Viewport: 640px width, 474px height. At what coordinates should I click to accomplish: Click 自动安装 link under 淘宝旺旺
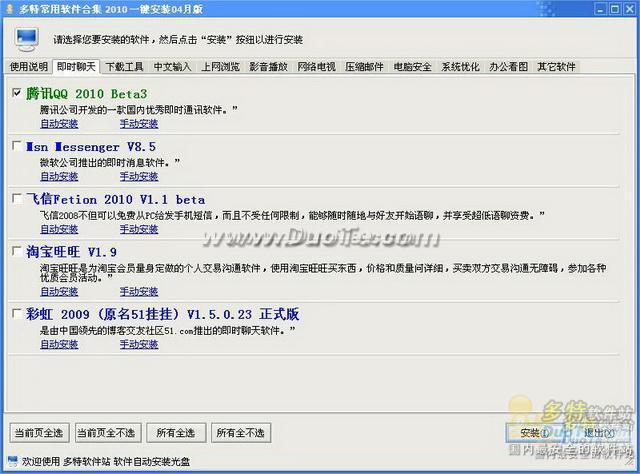59,292
